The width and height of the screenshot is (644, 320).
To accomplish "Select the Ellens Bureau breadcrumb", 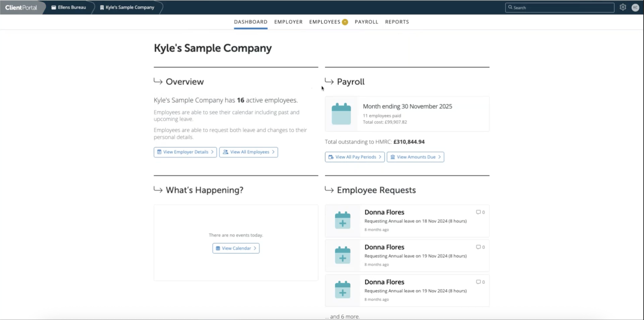I will [71, 7].
